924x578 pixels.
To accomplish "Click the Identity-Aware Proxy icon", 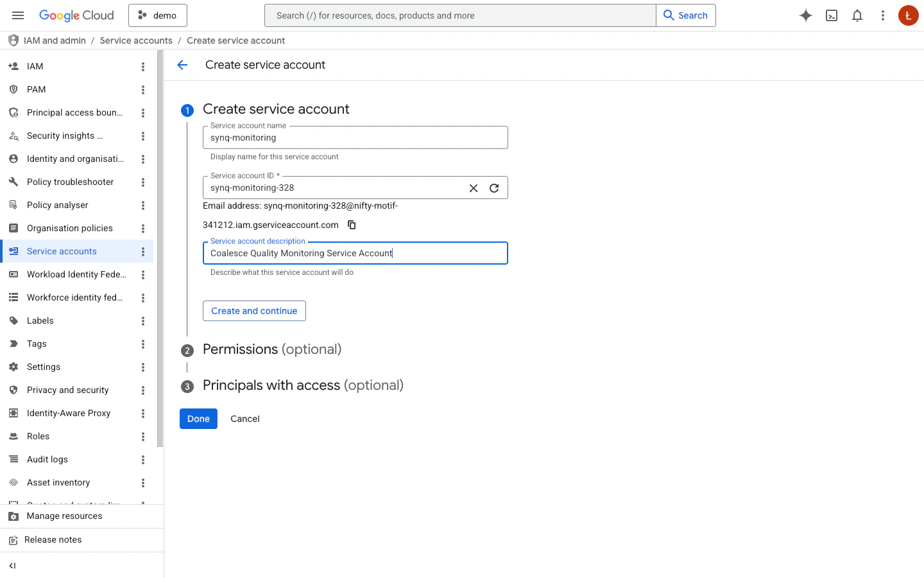I will tap(13, 413).
